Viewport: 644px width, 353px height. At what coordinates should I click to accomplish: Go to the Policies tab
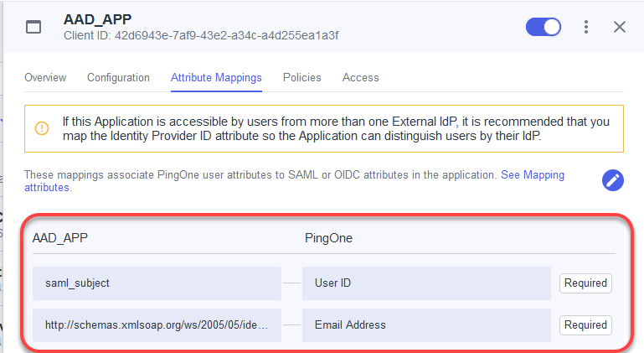pyautogui.click(x=301, y=77)
